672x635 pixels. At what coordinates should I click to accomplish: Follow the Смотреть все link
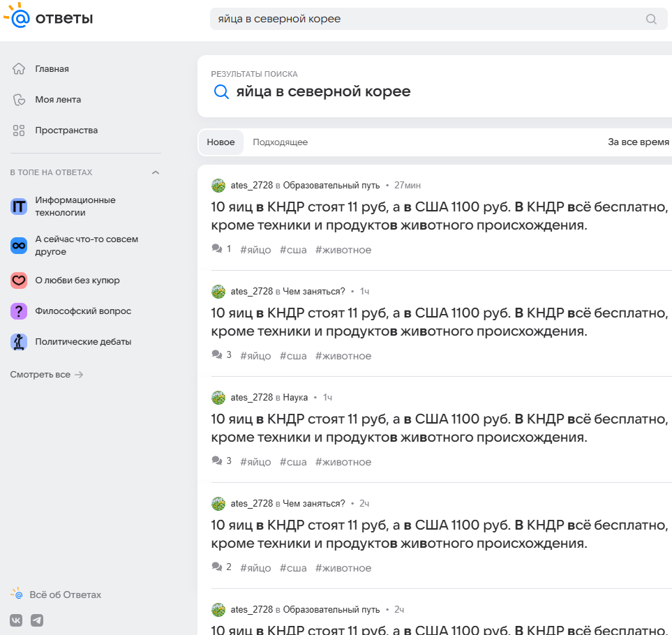[x=46, y=375]
